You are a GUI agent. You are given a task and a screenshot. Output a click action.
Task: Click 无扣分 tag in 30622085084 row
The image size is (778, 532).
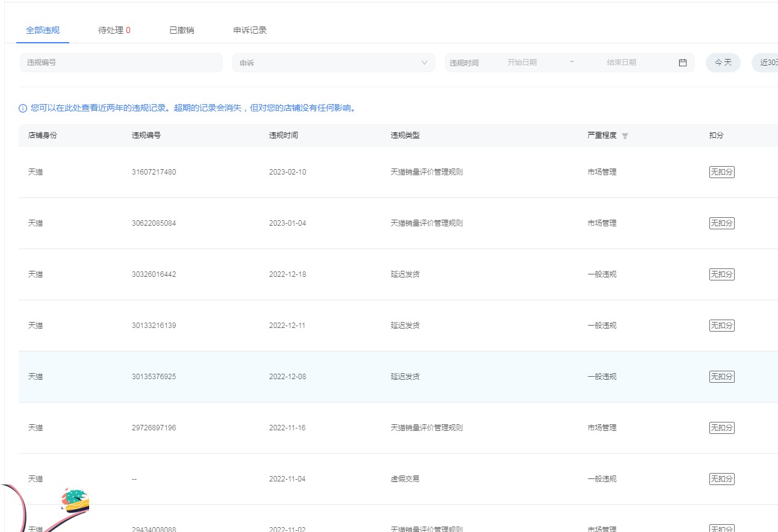point(722,223)
